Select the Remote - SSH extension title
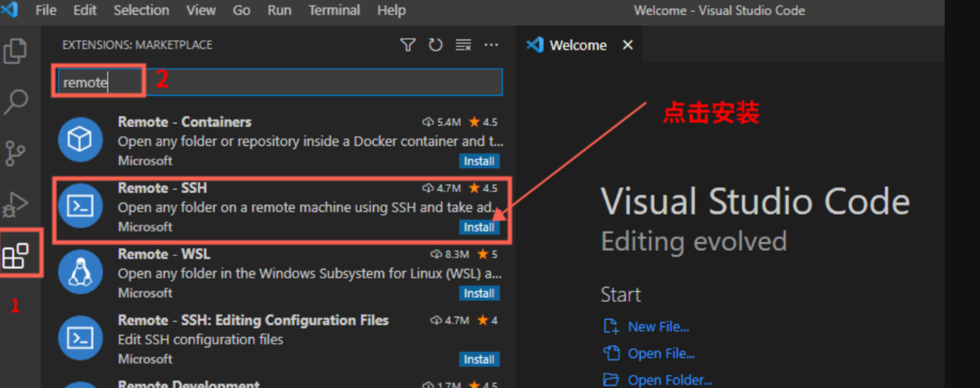This screenshot has height=388, width=980. click(x=162, y=188)
